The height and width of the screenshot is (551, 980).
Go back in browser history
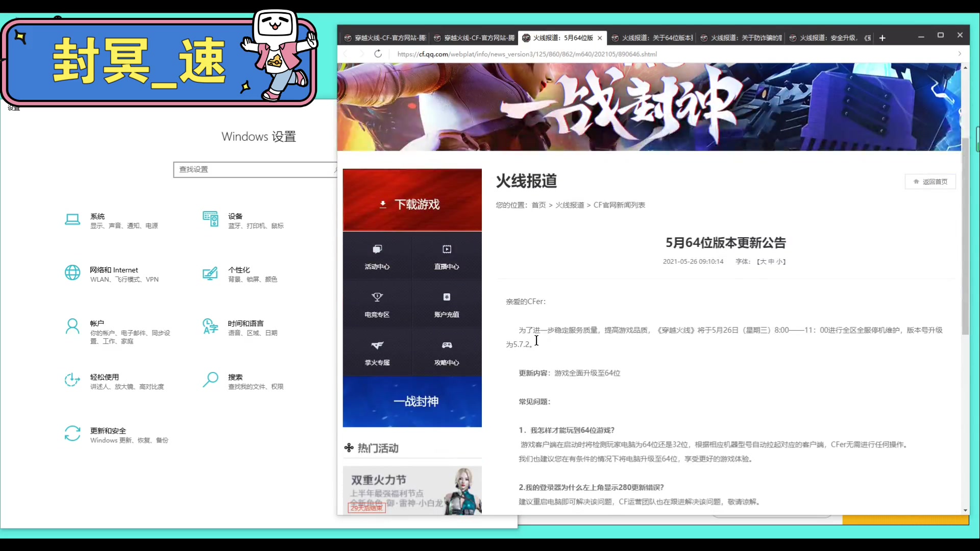(x=346, y=54)
